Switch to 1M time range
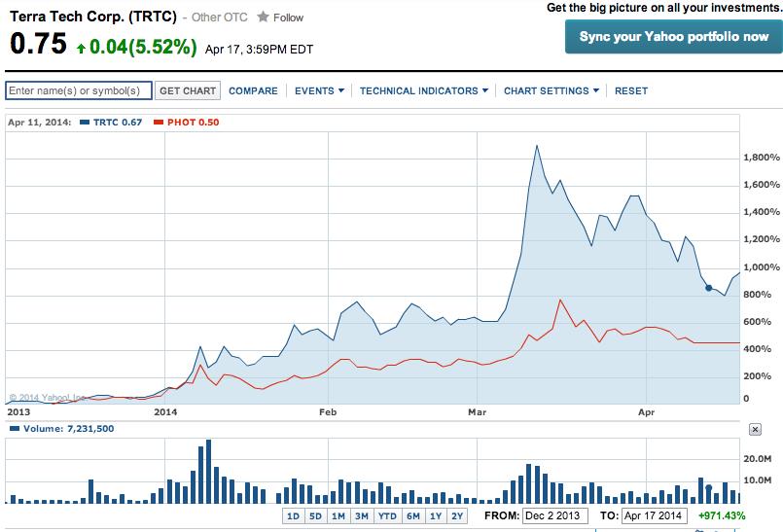The height and width of the screenshot is (532, 783). point(338,516)
